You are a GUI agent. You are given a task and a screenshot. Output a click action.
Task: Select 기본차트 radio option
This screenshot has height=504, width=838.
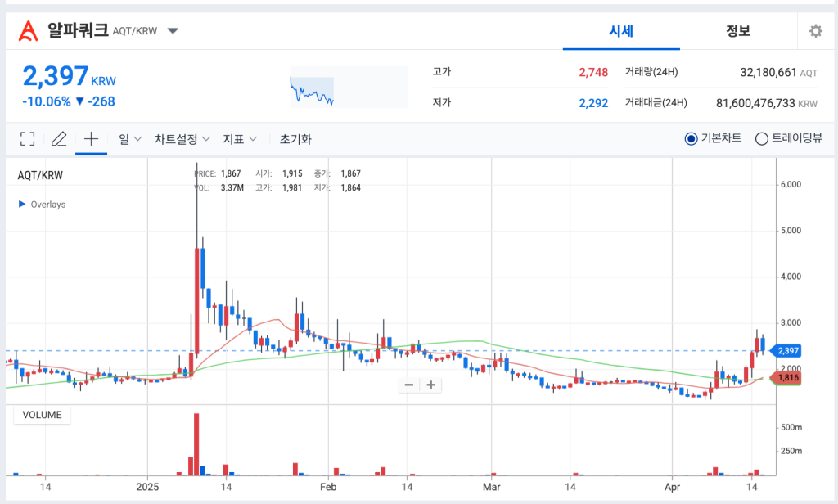point(713,138)
